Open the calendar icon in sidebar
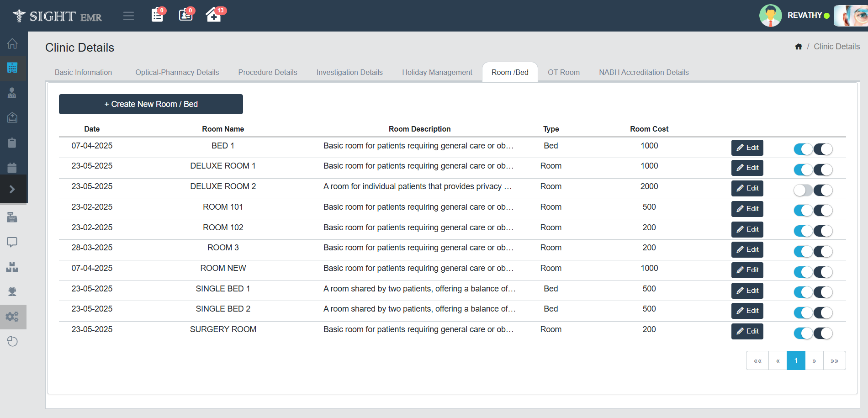868x418 pixels. [12, 168]
